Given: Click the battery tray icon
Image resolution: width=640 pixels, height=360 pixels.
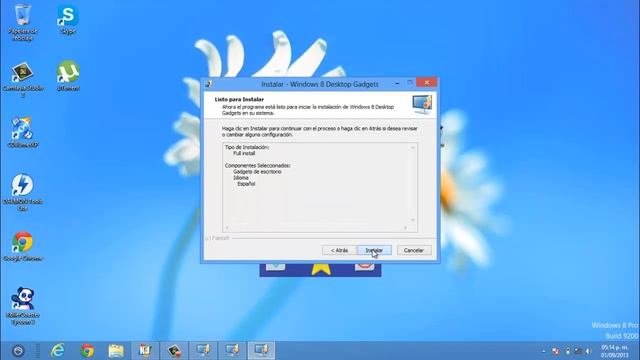Looking at the screenshot, I should 567,351.
